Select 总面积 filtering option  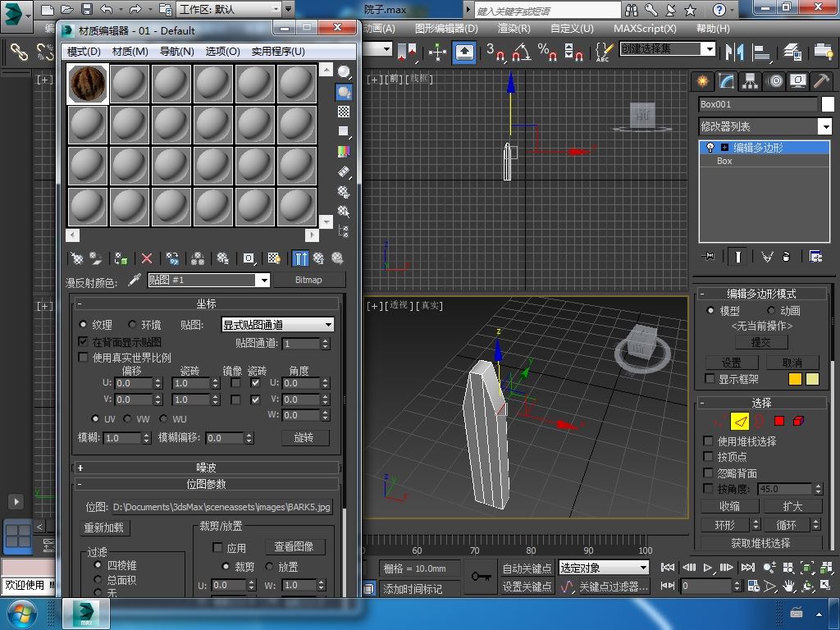coord(98,579)
